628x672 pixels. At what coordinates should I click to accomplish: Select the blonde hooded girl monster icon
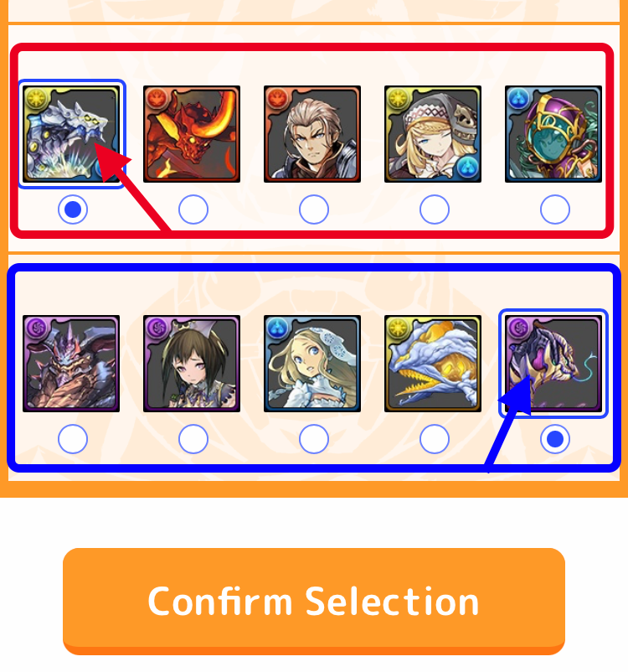click(433, 134)
